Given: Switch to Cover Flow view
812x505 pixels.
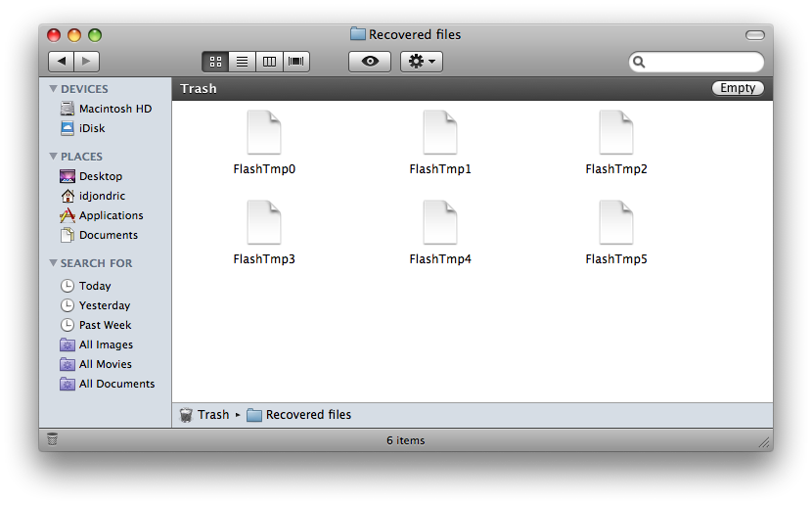Looking at the screenshot, I should (x=295, y=62).
